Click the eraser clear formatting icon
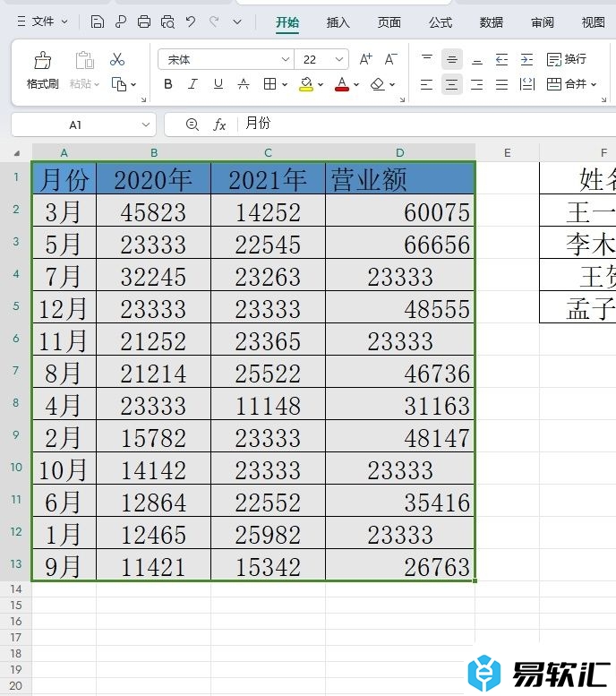616x696 pixels. [378, 84]
